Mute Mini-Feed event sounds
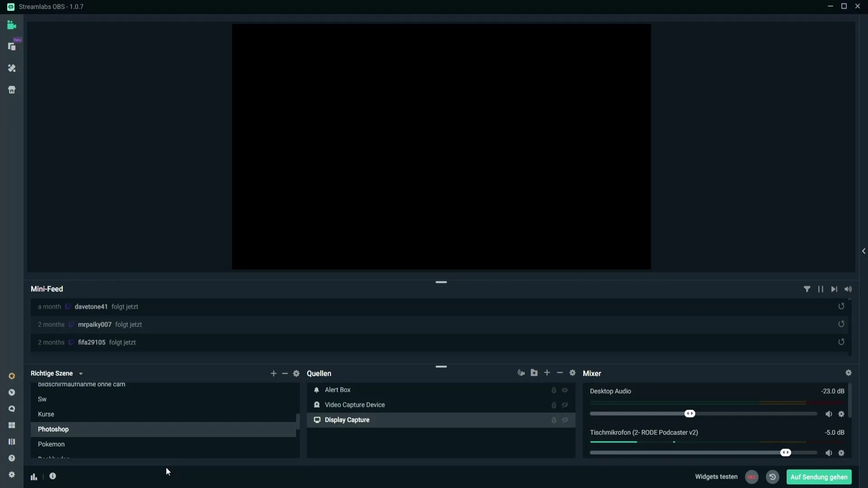The height and width of the screenshot is (488, 868). tap(848, 289)
